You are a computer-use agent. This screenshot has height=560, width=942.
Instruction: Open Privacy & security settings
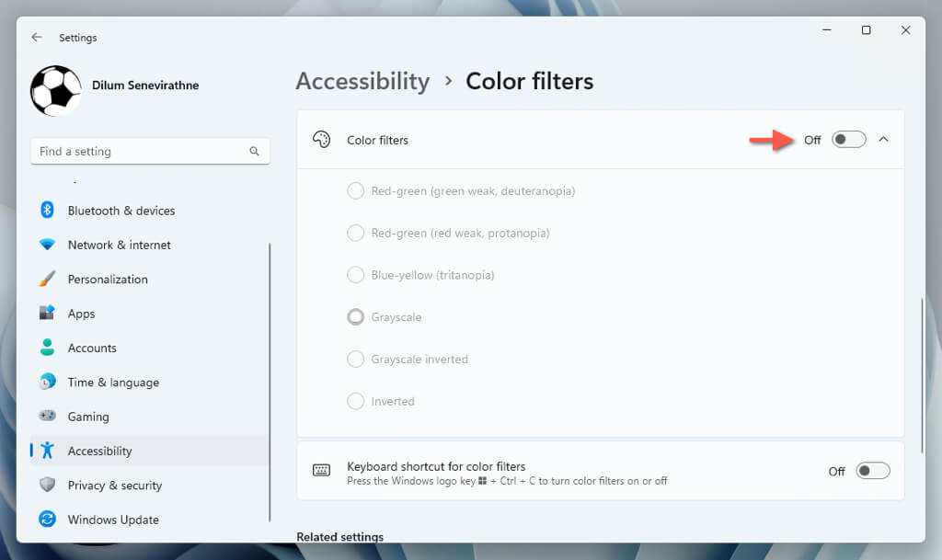[114, 486]
